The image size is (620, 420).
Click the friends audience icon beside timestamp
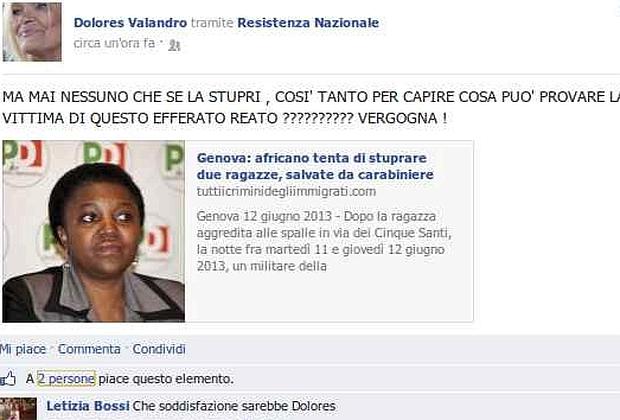tap(174, 45)
